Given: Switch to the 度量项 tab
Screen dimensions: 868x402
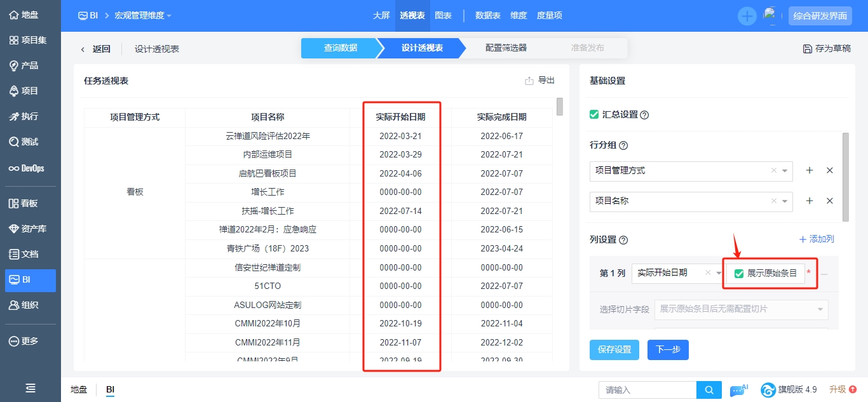Looking at the screenshot, I should pyautogui.click(x=549, y=16).
